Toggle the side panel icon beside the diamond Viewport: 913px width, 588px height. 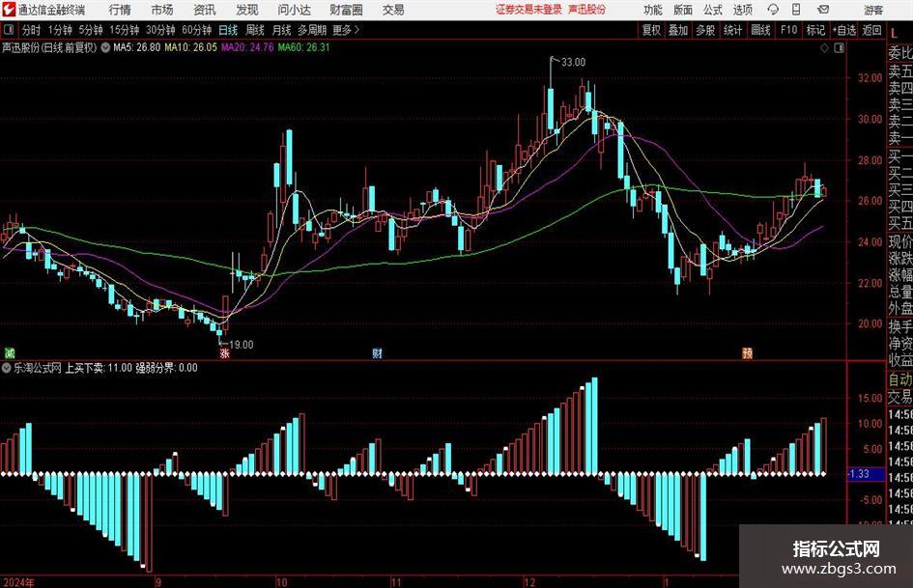pos(839,48)
